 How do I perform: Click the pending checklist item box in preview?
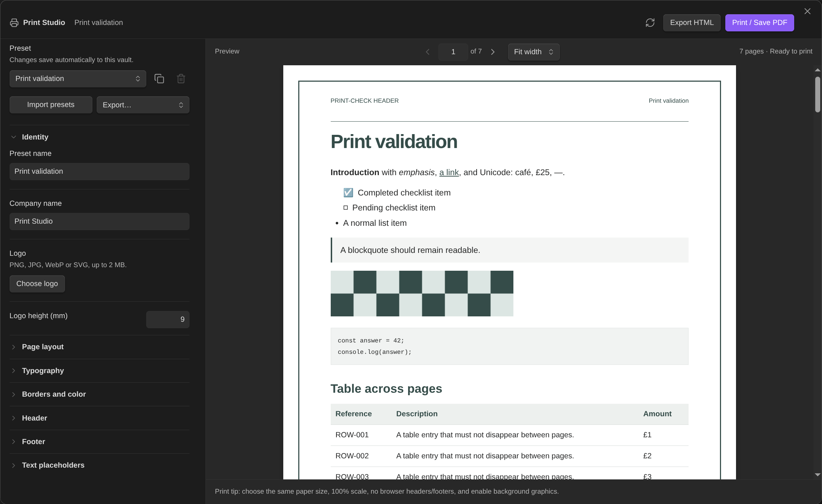345,208
